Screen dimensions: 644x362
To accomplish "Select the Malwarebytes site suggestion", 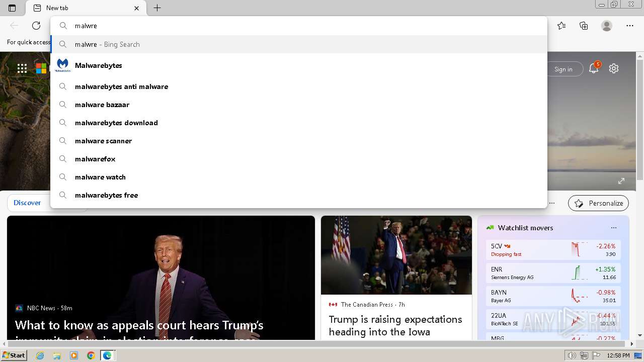I will pyautogui.click(x=299, y=65).
